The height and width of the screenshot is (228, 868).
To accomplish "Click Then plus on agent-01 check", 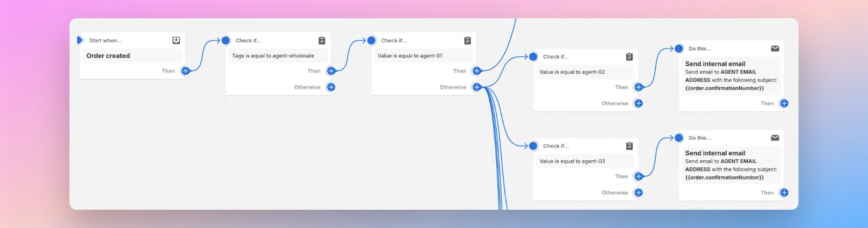I will (476, 71).
